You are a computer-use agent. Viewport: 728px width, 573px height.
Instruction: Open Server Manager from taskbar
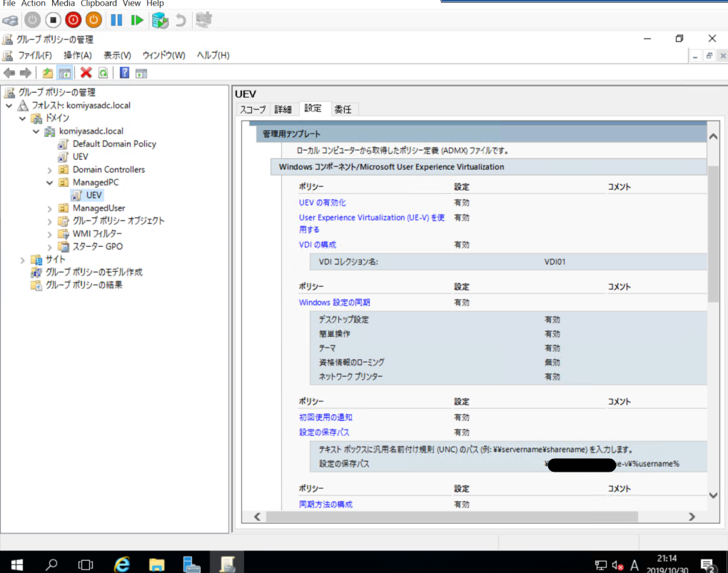[x=191, y=564]
